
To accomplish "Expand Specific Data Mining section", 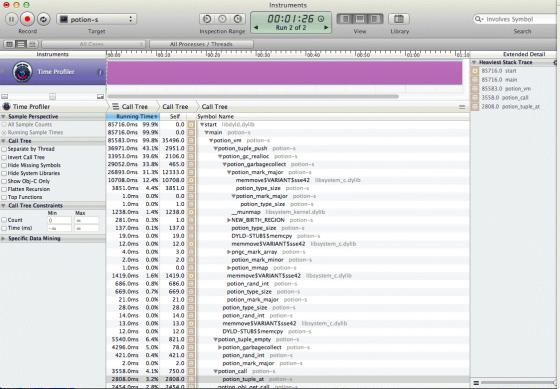I will pos(3,238).
